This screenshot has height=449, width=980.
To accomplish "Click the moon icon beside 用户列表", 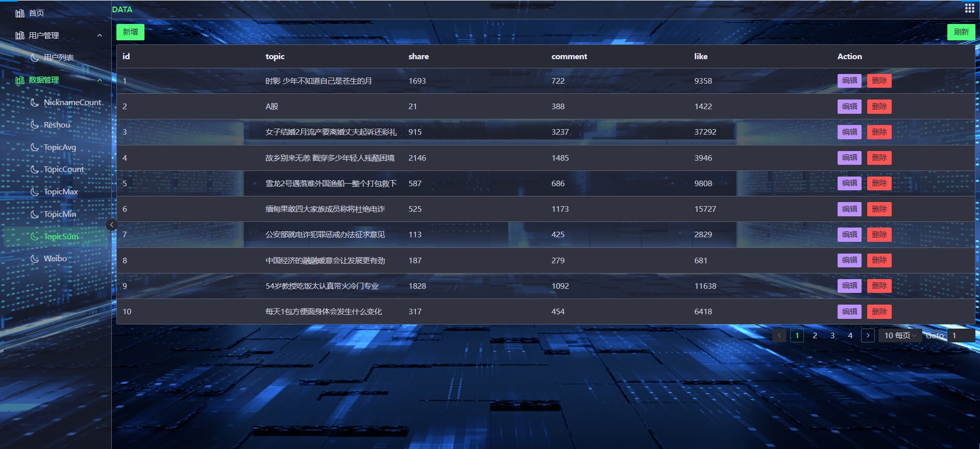I will 35,58.
